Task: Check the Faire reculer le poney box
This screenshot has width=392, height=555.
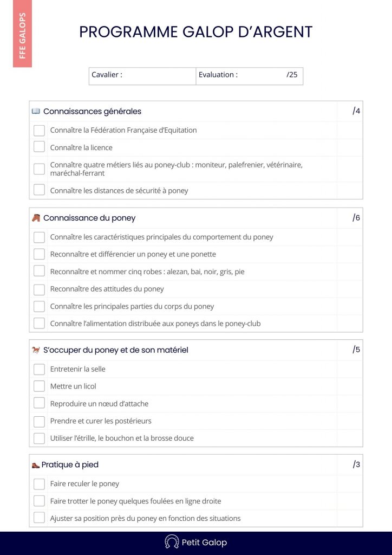Action: point(39,484)
